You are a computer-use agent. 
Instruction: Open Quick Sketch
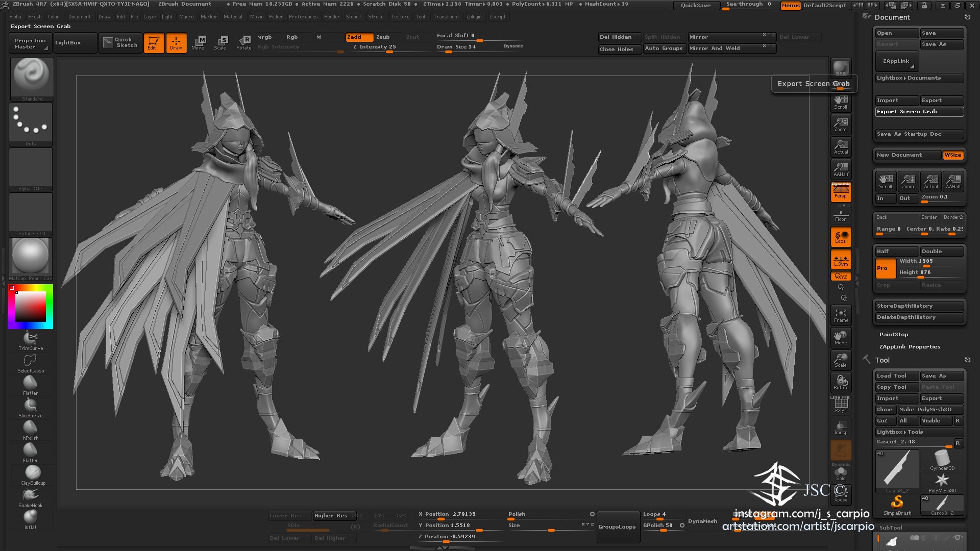coord(120,42)
